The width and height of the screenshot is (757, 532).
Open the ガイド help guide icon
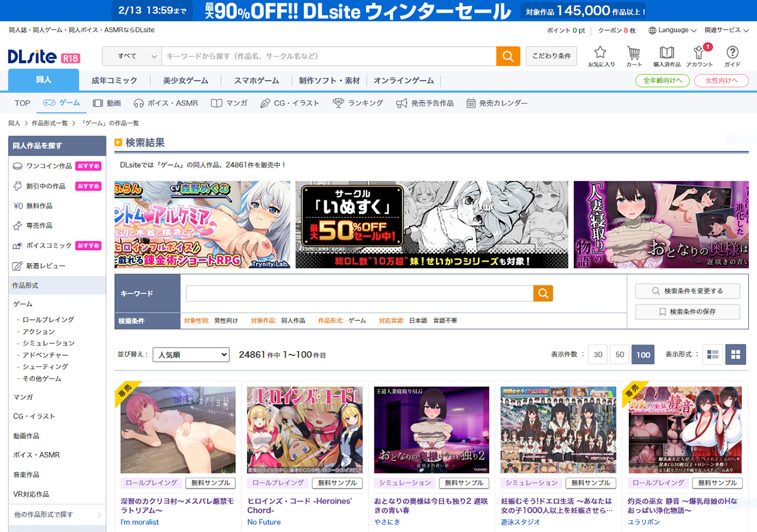(x=732, y=56)
